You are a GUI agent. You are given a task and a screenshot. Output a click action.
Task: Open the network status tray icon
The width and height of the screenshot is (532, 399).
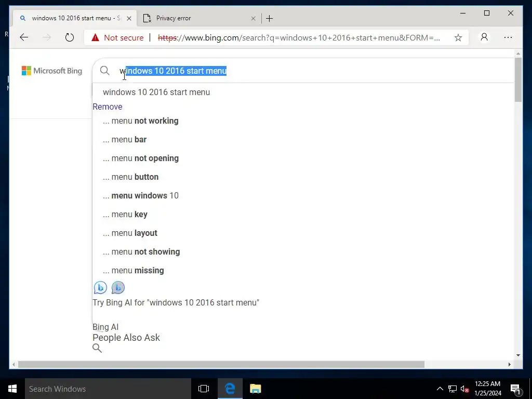pos(453,389)
